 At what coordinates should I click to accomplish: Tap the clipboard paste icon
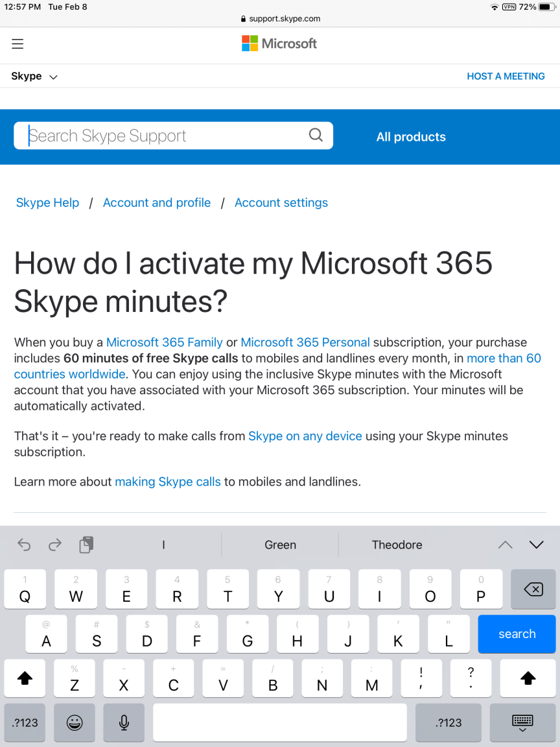pos(86,545)
